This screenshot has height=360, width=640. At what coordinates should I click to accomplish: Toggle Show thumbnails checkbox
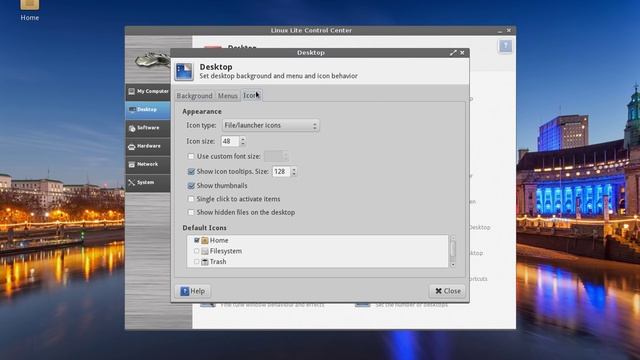click(191, 186)
